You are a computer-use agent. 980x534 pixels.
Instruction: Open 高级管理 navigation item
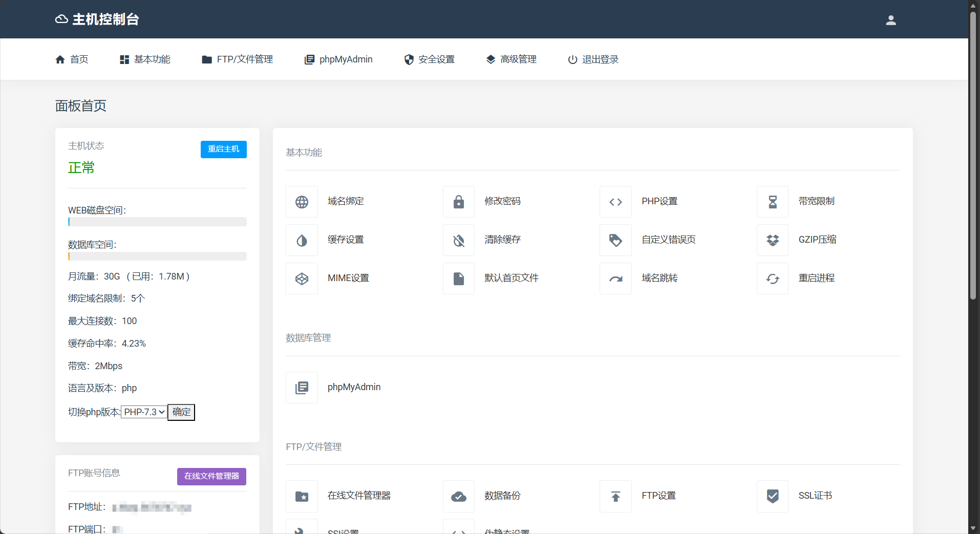511,59
